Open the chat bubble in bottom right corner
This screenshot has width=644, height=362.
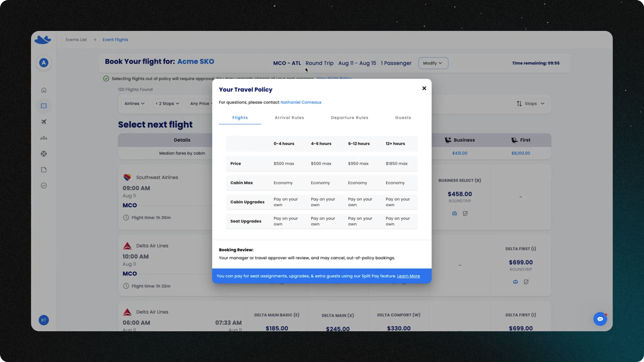[600, 319]
